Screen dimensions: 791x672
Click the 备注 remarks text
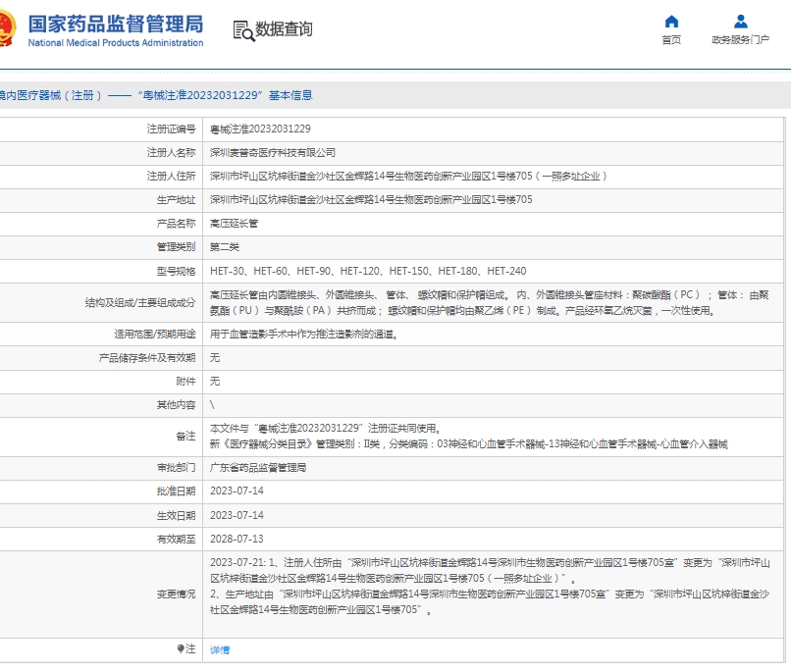[x=469, y=437]
